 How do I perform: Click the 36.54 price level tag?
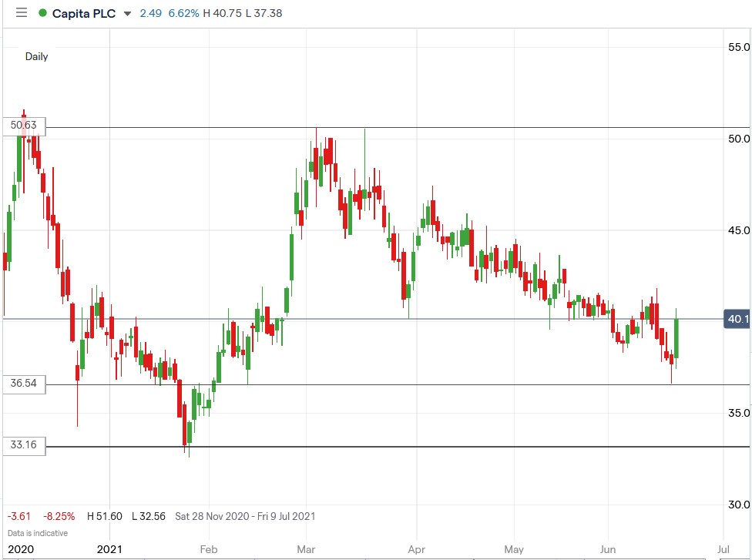pyautogui.click(x=23, y=384)
